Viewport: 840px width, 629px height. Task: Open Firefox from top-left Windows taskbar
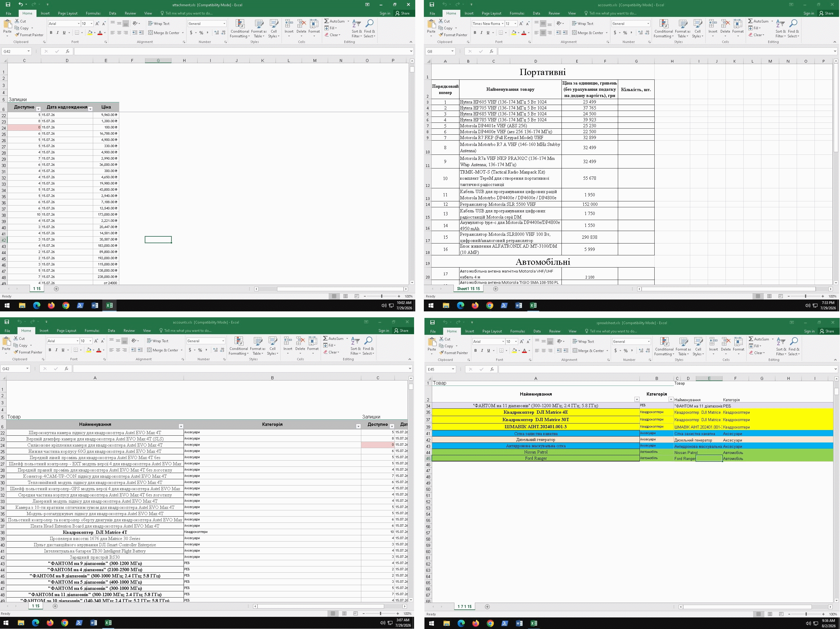[x=51, y=305]
